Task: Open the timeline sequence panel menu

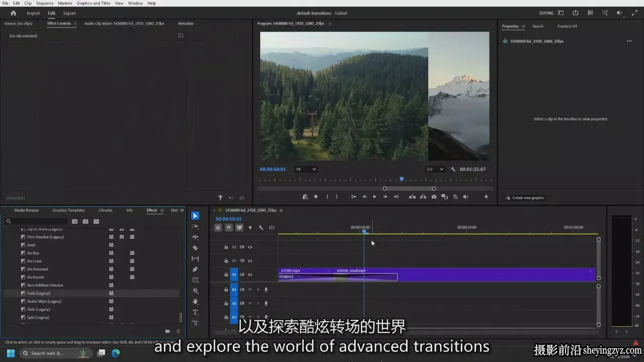Action: pyautogui.click(x=281, y=210)
